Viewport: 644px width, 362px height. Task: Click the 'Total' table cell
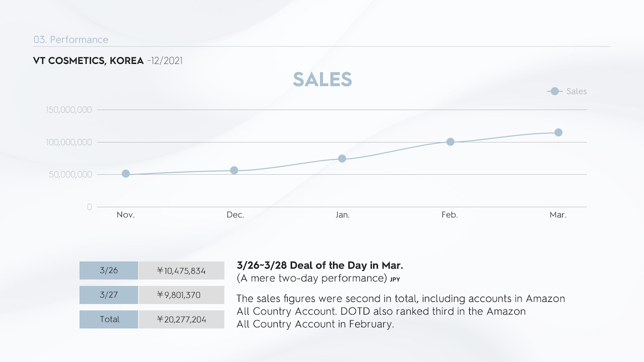(109, 319)
